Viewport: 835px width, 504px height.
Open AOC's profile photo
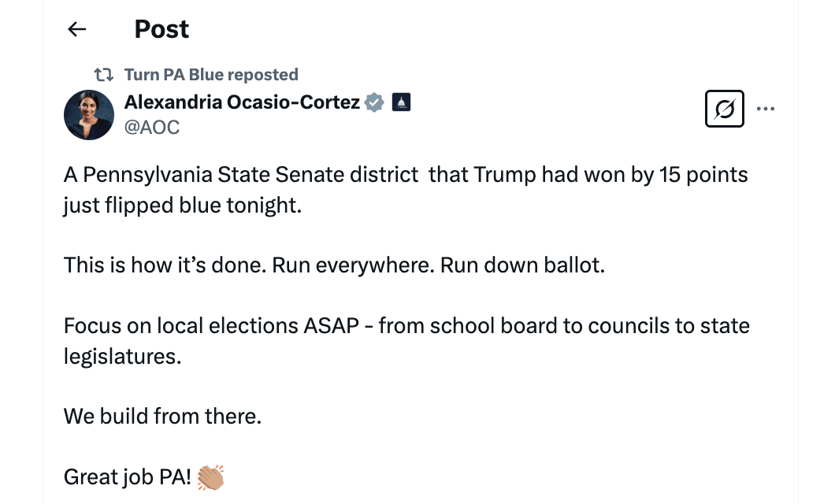coord(88,114)
